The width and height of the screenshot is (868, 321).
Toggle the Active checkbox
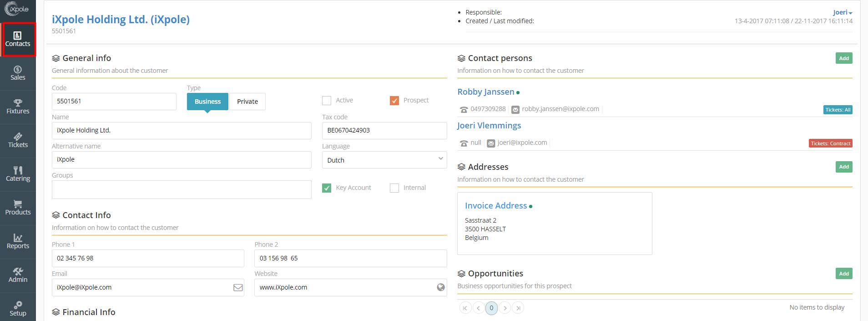pos(327,101)
